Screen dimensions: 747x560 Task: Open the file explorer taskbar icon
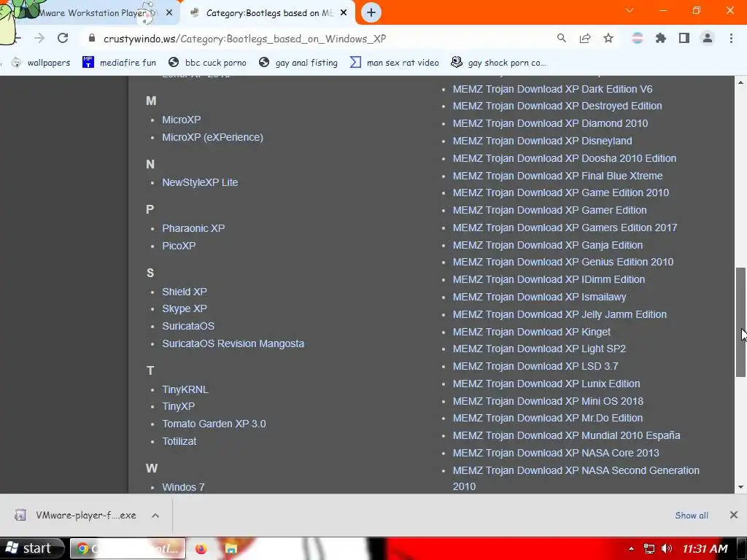point(231,548)
